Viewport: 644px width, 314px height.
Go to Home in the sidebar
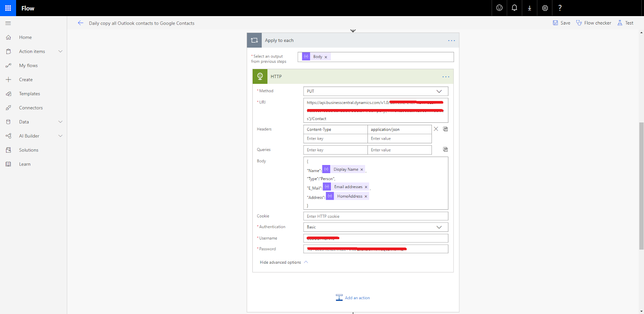pyautogui.click(x=25, y=37)
